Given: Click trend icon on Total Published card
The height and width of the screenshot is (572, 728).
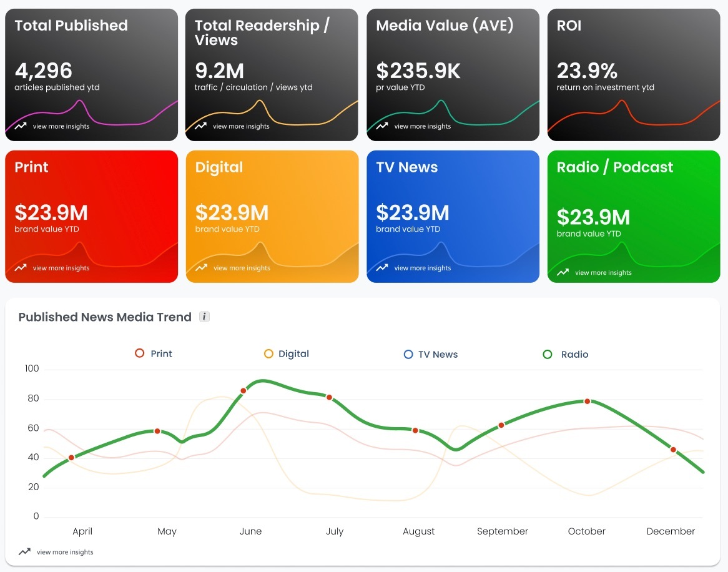Looking at the screenshot, I should pos(21,126).
